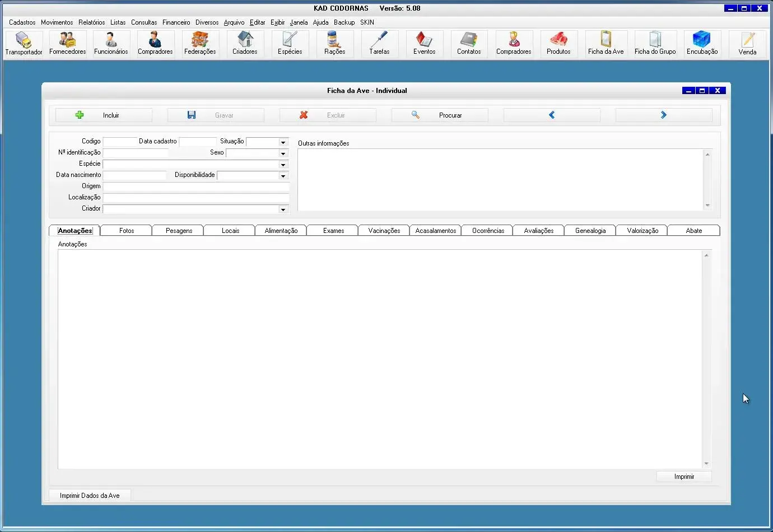This screenshot has width=773, height=532.
Task: Click the Federações toolbar icon
Action: [200, 44]
